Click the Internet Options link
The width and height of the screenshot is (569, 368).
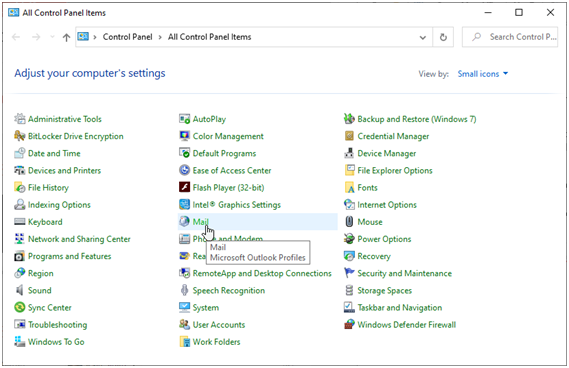tap(387, 205)
